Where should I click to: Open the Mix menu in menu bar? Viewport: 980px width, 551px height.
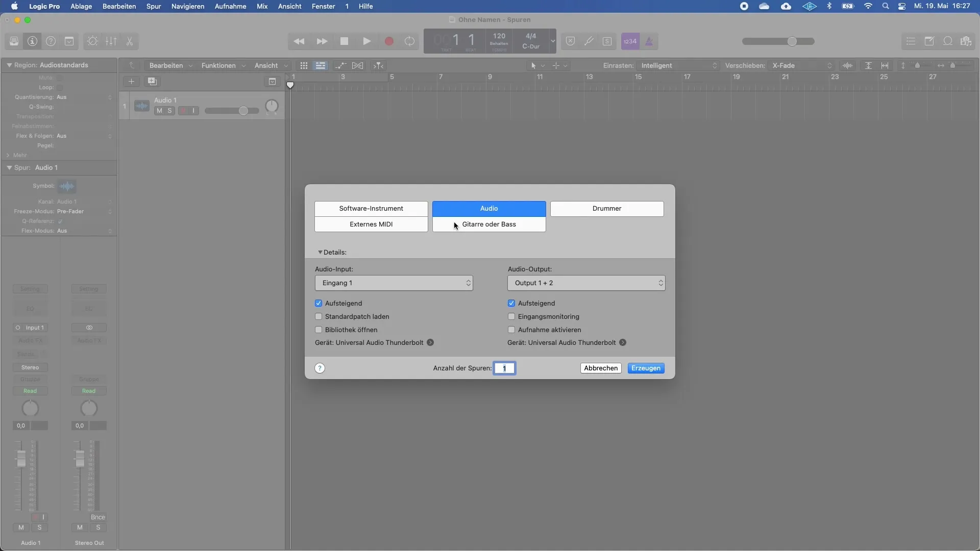click(262, 6)
